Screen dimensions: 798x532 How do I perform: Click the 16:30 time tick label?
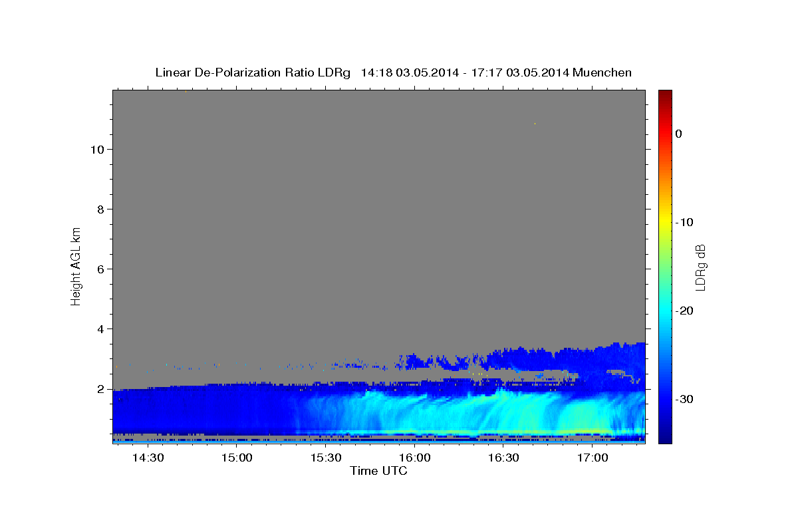coord(503,458)
